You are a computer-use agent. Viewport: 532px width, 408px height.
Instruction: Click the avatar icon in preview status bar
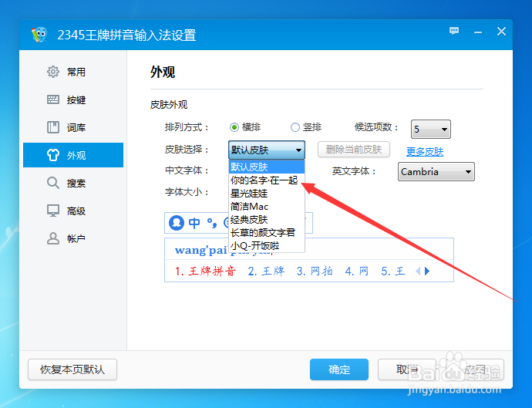click(x=177, y=223)
